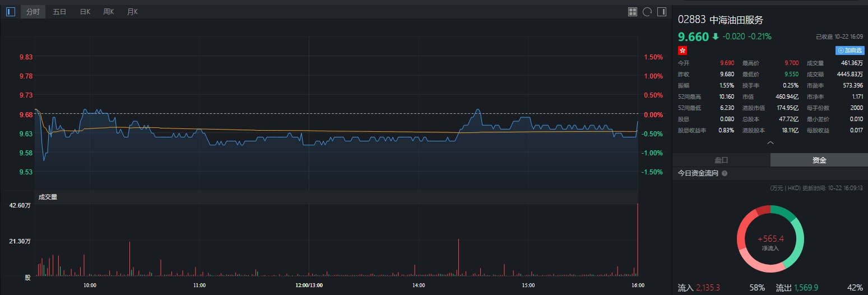The height and width of the screenshot is (295, 868).
Task: Click the 1.50% percent axis label
Action: (653, 57)
